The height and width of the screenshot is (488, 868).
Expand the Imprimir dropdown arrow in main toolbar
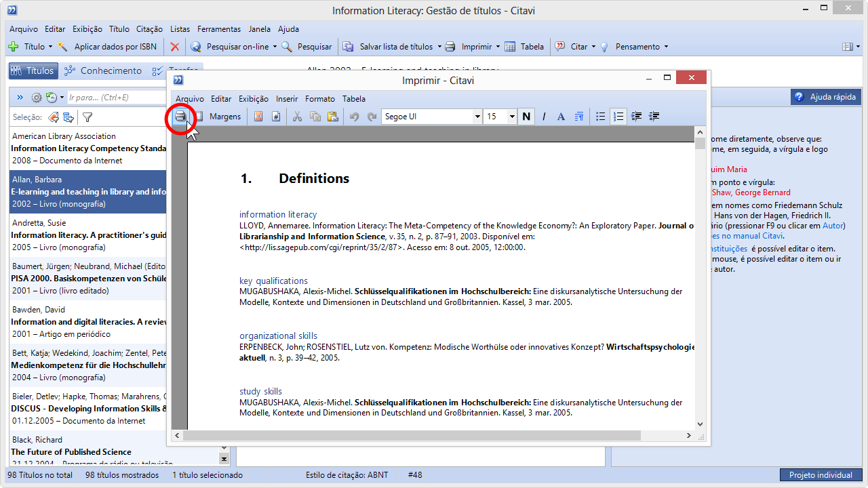pyautogui.click(x=498, y=47)
